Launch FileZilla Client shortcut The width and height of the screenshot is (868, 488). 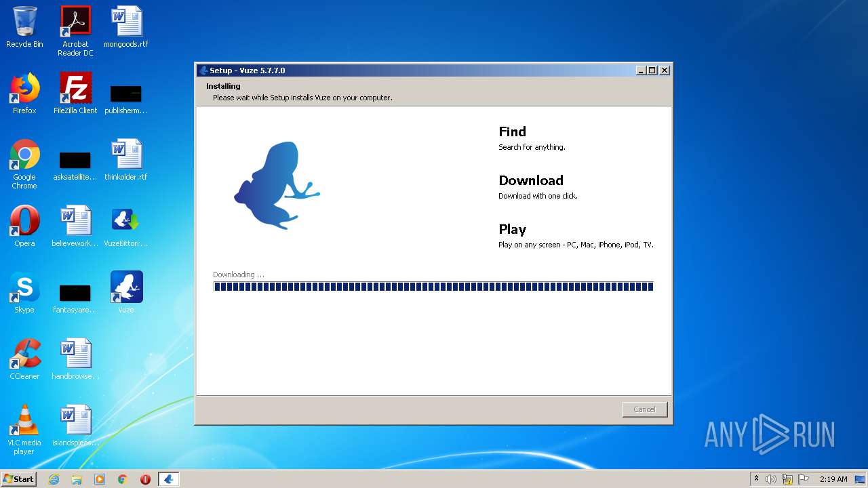point(75,94)
